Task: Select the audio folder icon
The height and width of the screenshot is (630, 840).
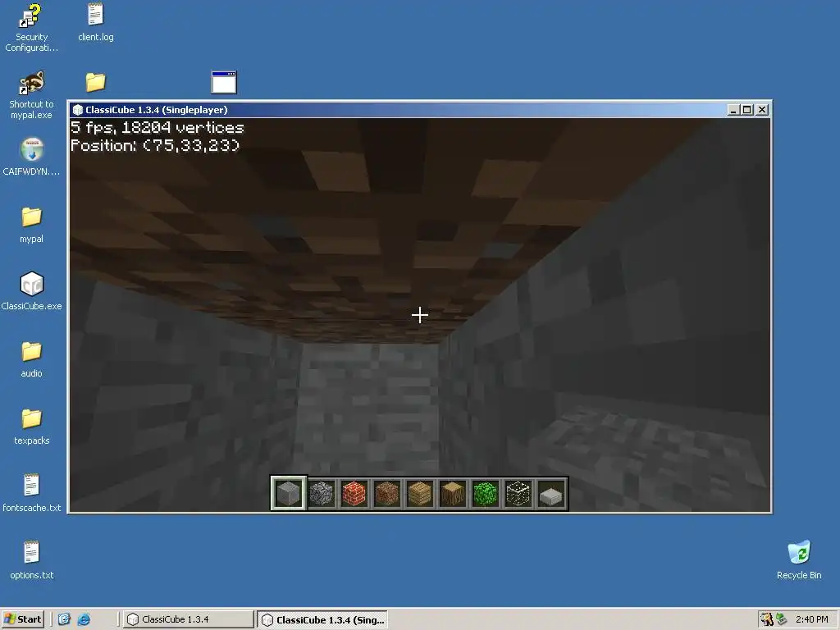Action: (32, 359)
